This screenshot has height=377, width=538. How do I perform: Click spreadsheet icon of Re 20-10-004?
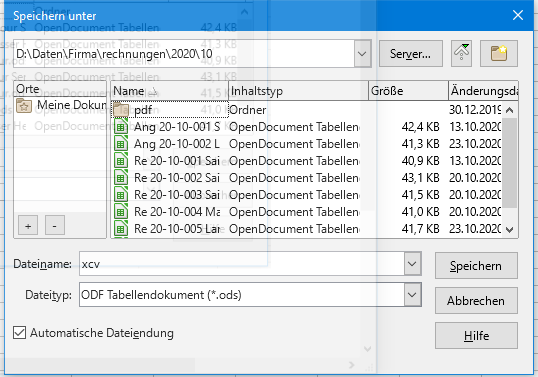[x=121, y=212]
